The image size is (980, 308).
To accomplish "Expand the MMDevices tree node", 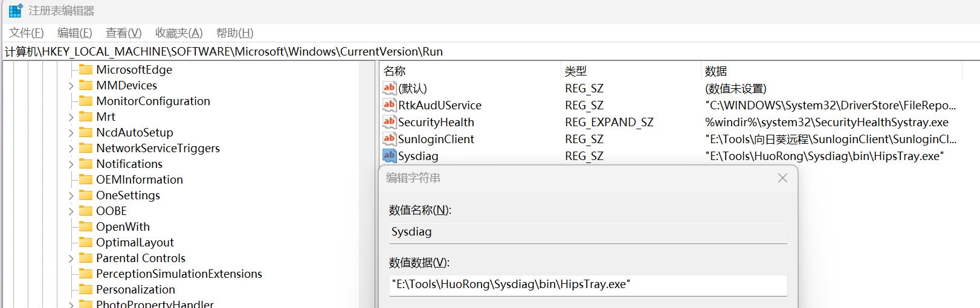I will tap(71, 86).
